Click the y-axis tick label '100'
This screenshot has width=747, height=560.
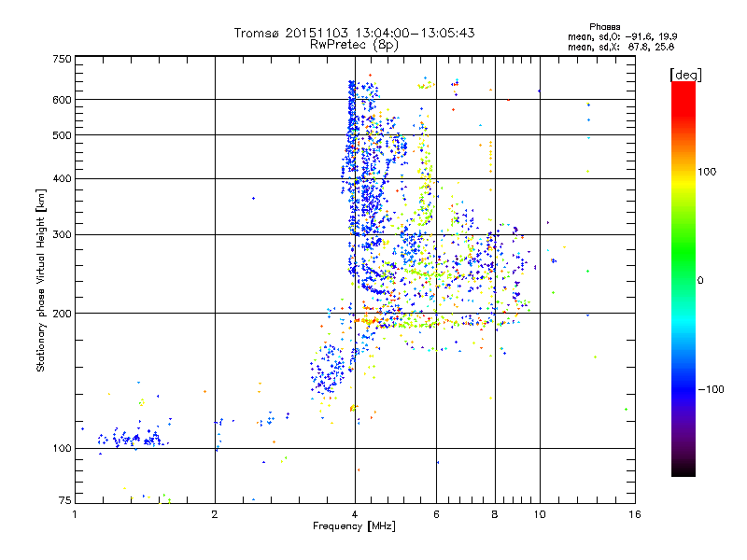(62, 449)
